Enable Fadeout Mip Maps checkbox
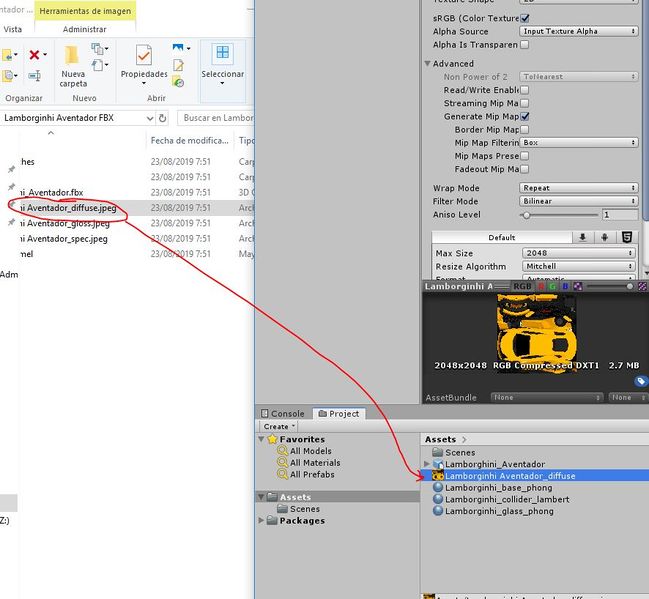The height and width of the screenshot is (599, 649). (x=524, y=169)
